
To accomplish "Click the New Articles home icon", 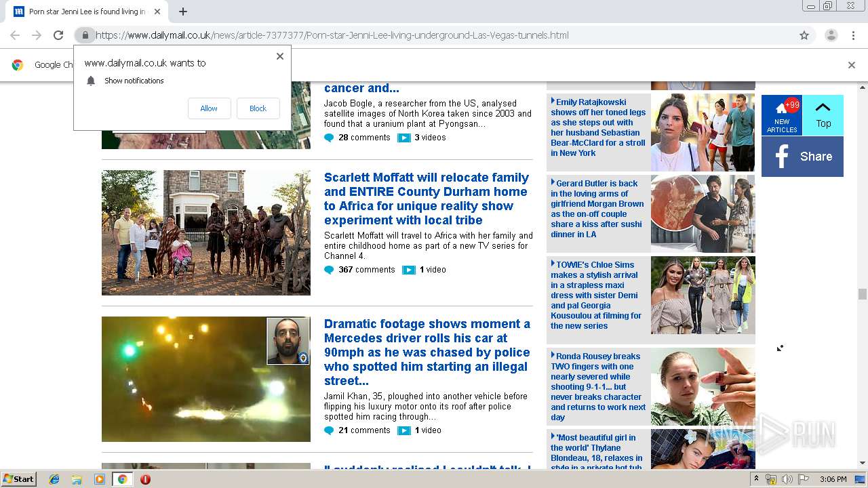I will click(782, 115).
